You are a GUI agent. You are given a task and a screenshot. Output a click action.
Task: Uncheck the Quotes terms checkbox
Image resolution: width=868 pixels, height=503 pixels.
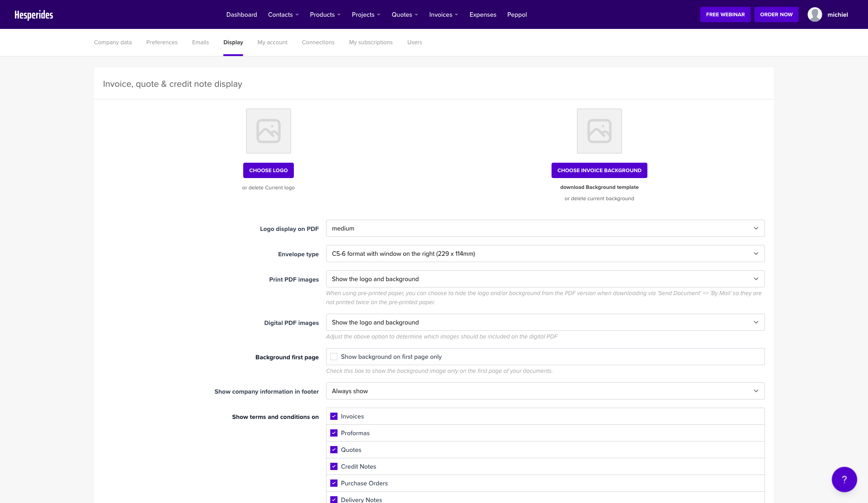tap(334, 450)
